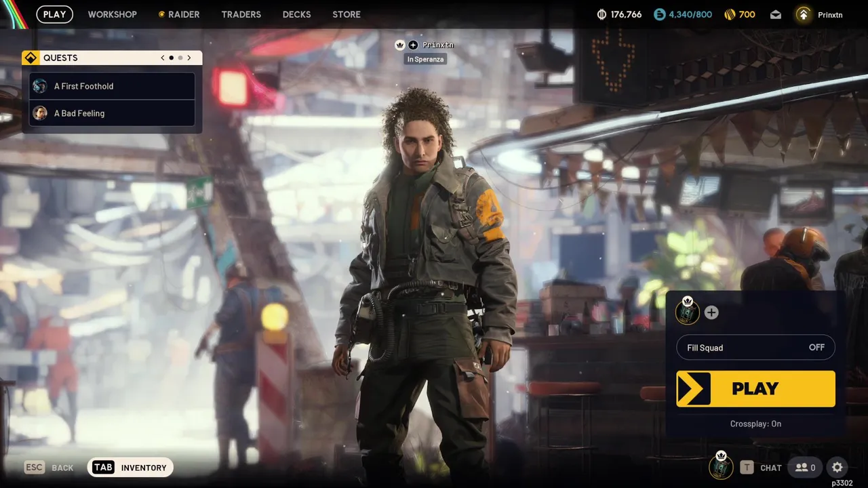The height and width of the screenshot is (488, 868).
Task: Click the gold token icon beside 700
Action: (730, 14)
